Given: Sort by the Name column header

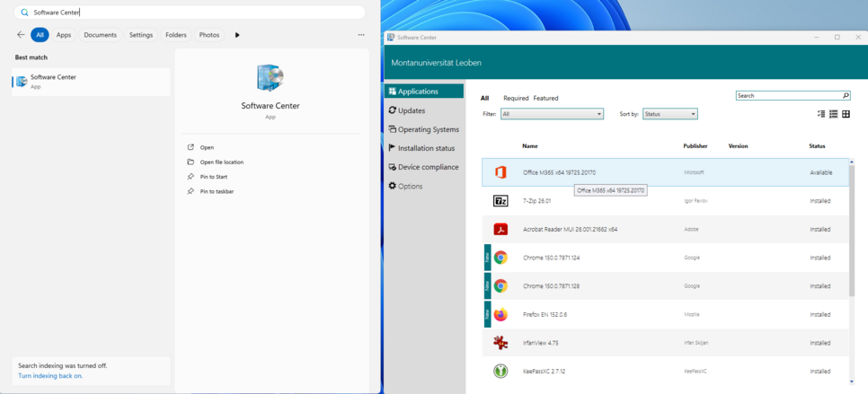Looking at the screenshot, I should click(x=530, y=146).
